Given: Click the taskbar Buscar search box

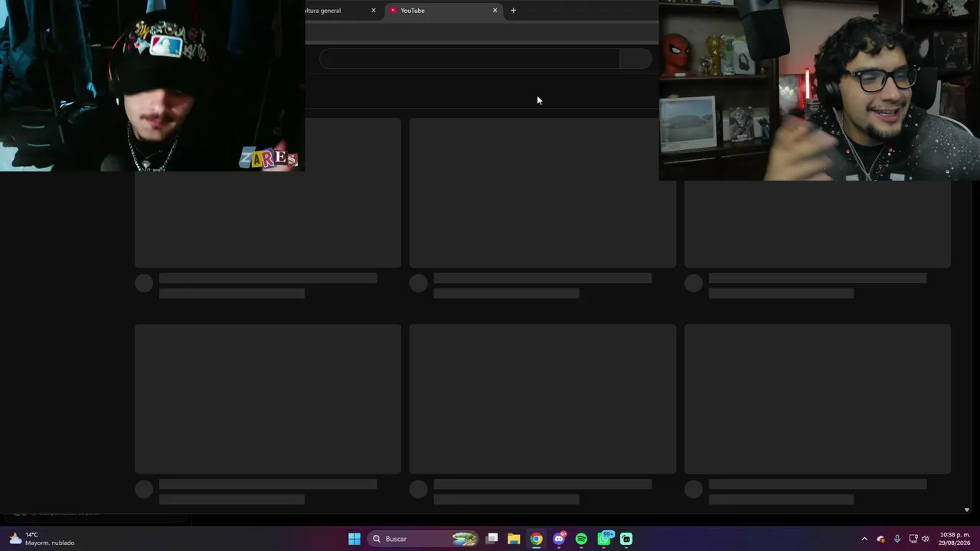Looking at the screenshot, I should 423,539.
